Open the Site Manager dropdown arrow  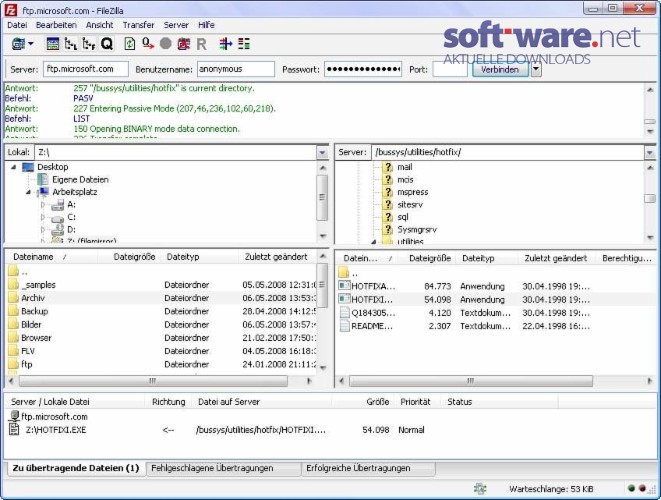coord(31,44)
